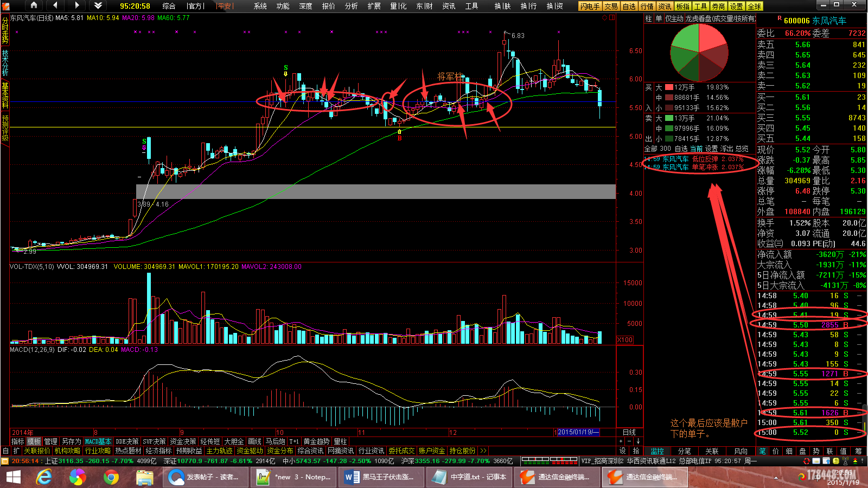Select the 黄金趋势 indicator template
868x488 pixels.
[x=316, y=441]
